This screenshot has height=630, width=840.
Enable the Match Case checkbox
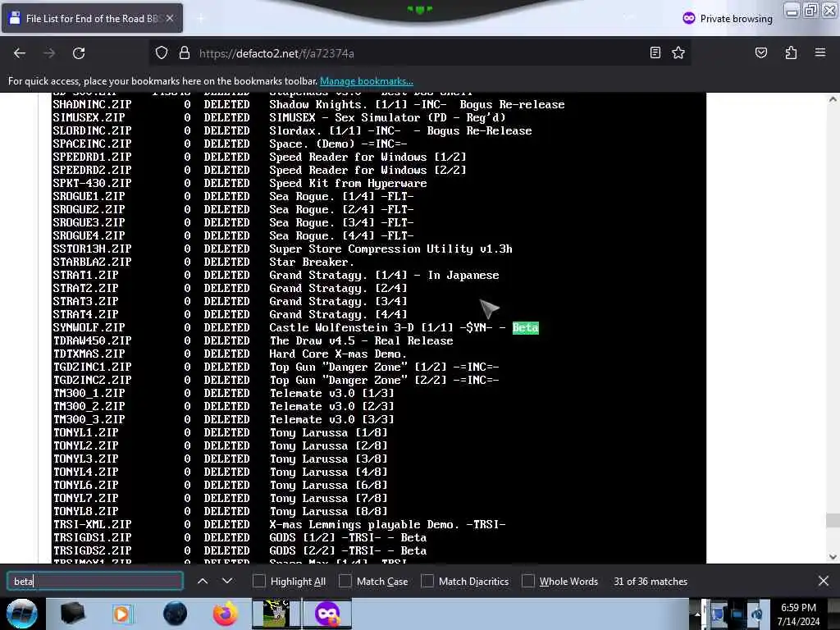[345, 582]
